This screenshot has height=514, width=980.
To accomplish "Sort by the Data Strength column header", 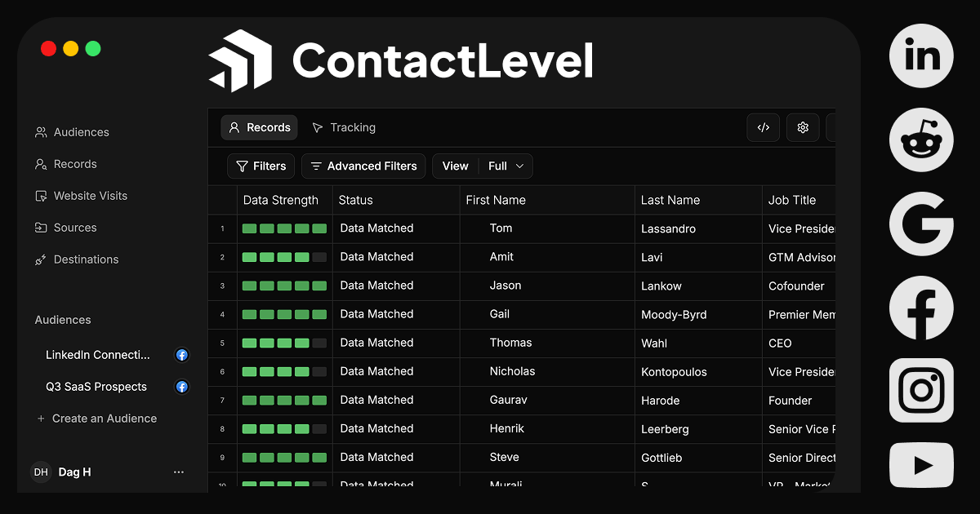I will (x=281, y=200).
